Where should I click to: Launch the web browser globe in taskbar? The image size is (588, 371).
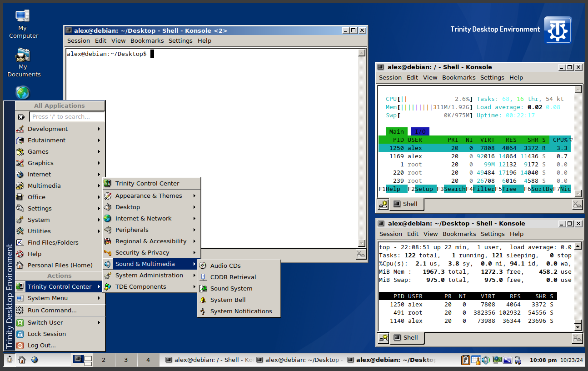click(35, 360)
